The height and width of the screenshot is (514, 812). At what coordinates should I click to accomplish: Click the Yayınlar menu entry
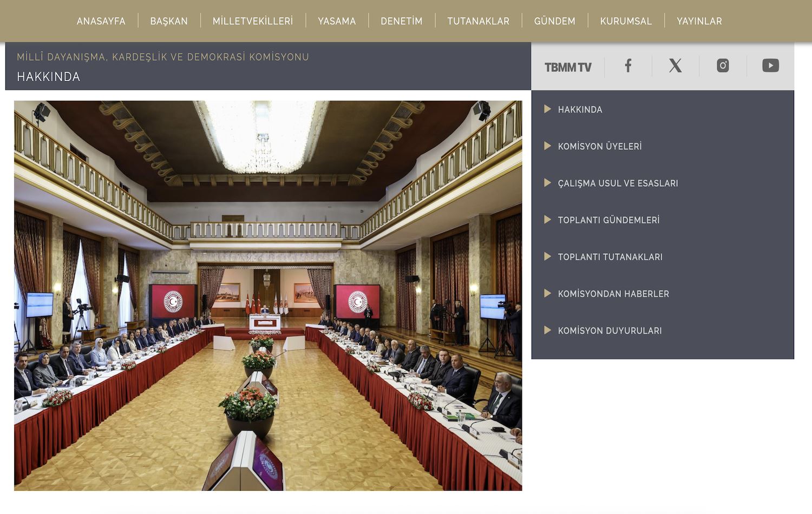[x=699, y=21]
